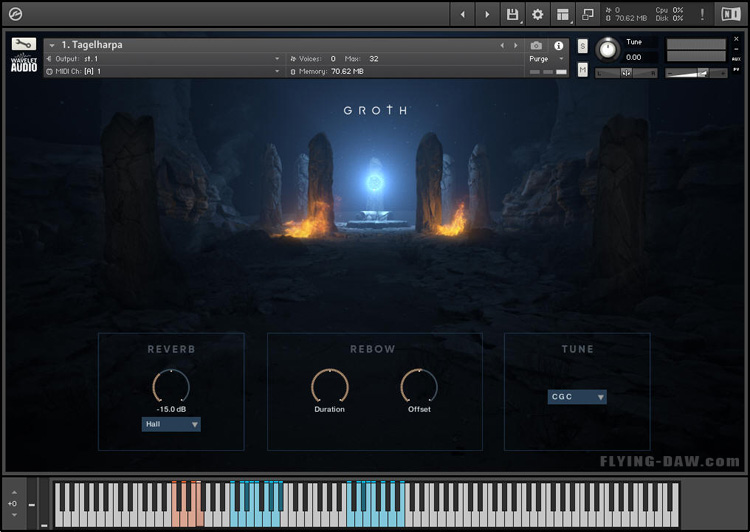Image resolution: width=750 pixels, height=532 pixels.
Task: Click the Tagelharpa instrument name
Action: pos(92,45)
